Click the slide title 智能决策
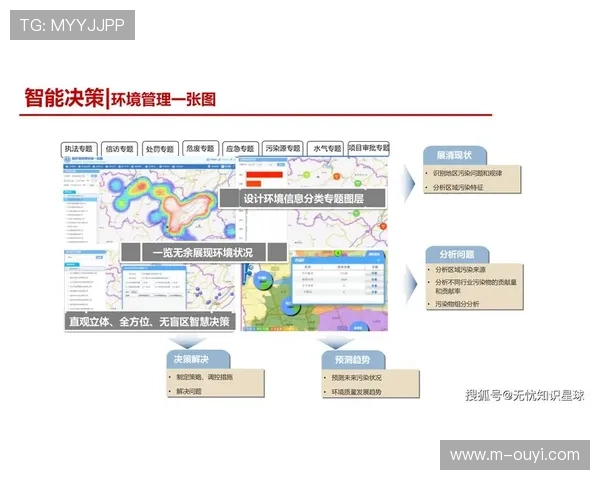This screenshot has width=600, height=480. pyautogui.click(x=64, y=98)
